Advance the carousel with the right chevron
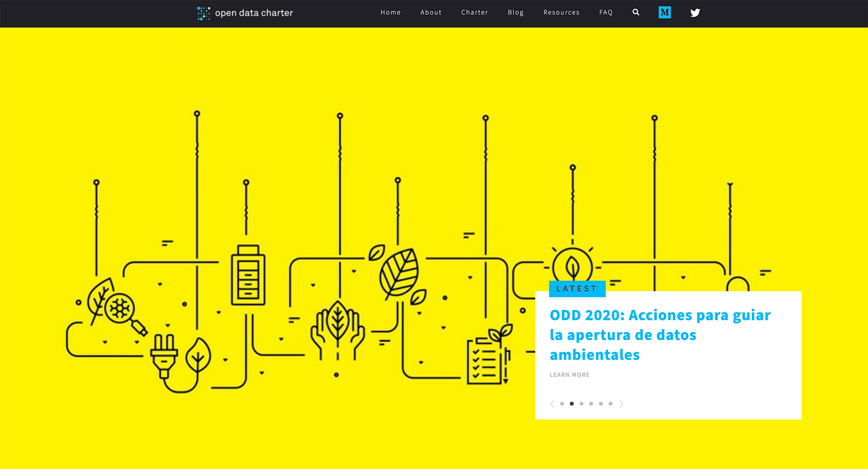 (x=621, y=404)
